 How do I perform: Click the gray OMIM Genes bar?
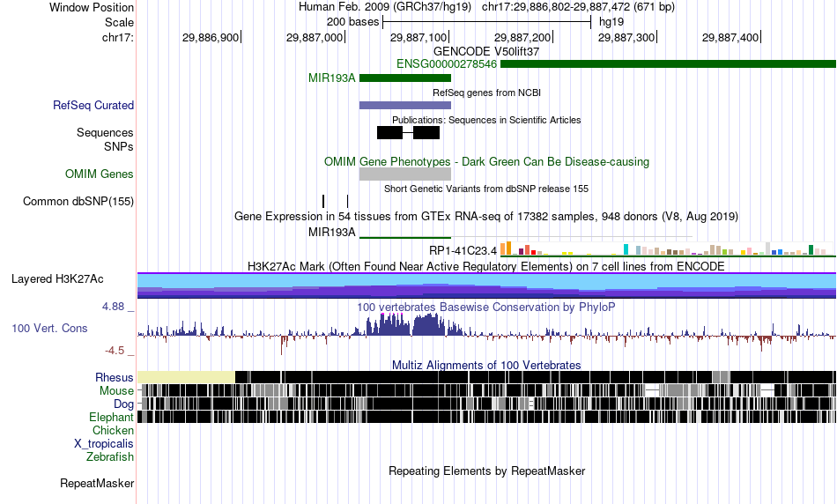click(x=405, y=174)
